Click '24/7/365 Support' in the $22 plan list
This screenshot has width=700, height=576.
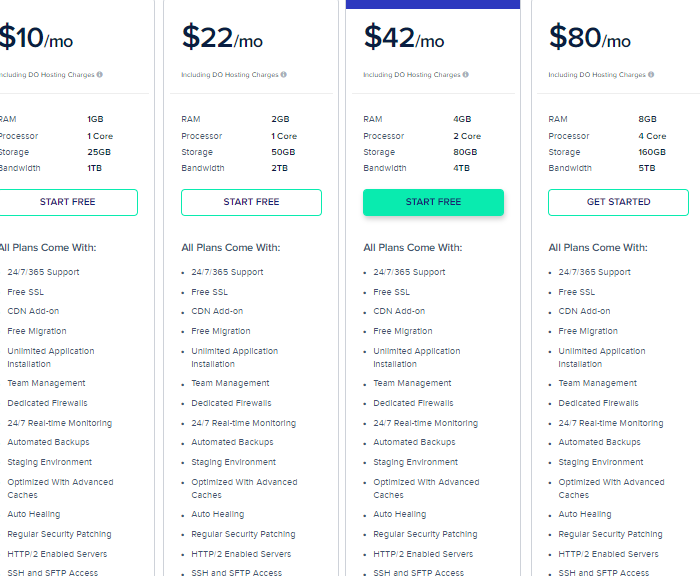pos(227,272)
